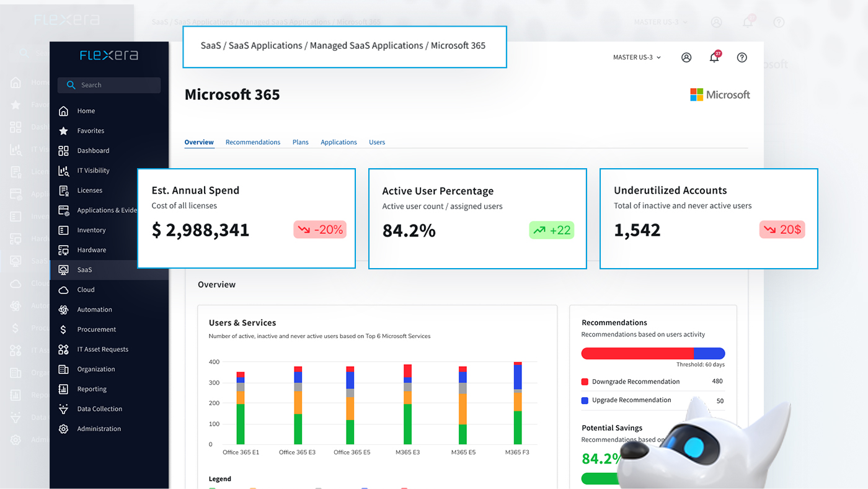Click the Threshold: 60 days text
This screenshot has height=489, width=868.
tap(701, 365)
